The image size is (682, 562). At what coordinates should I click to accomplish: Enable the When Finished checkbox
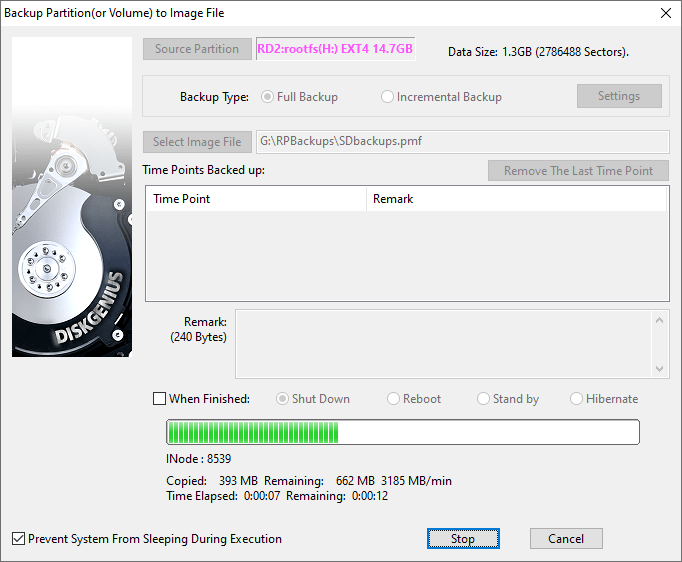pyautogui.click(x=160, y=399)
